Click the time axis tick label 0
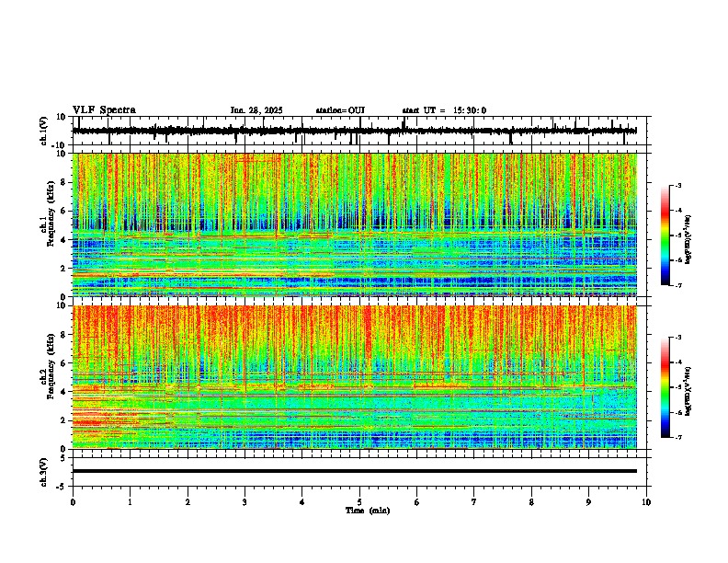The height and width of the screenshot is (563, 728). point(73,502)
